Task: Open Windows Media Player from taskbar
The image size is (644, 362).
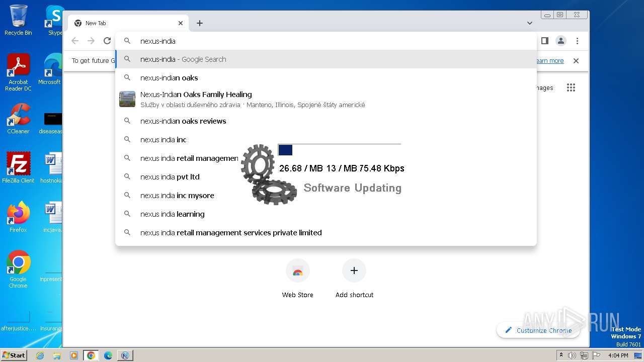Action: 74,355
